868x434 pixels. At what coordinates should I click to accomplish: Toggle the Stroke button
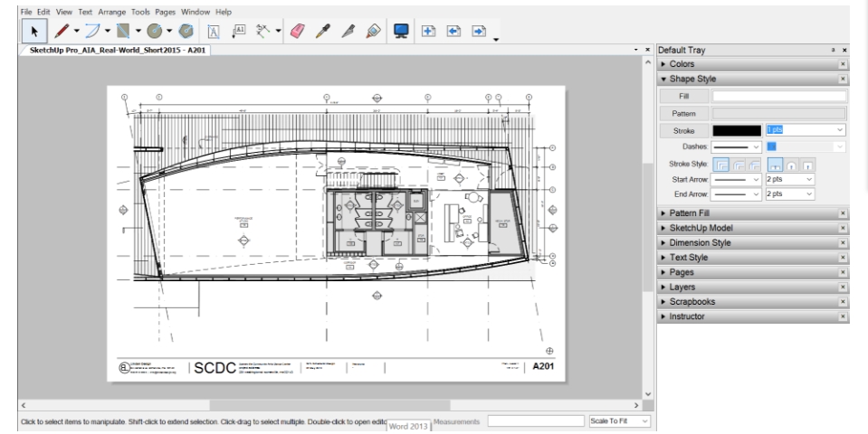683,131
